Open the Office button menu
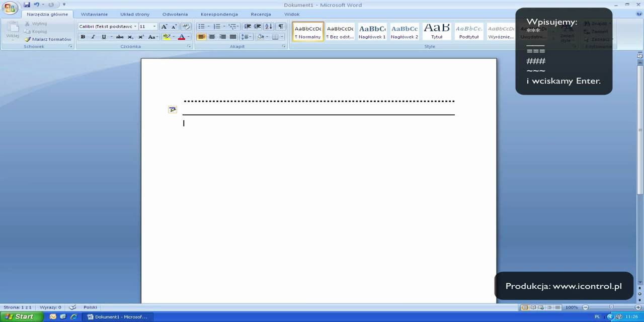Image resolution: width=644 pixels, height=322 pixels. pos(10,8)
